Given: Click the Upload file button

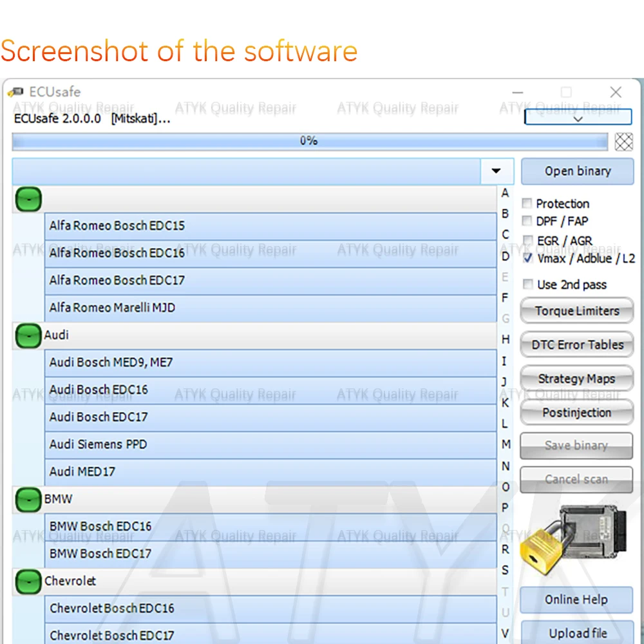Looking at the screenshot, I should 578,633.
